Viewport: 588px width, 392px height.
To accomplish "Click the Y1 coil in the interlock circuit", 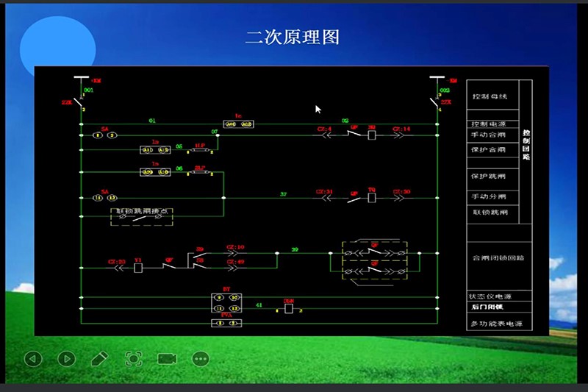I will point(137,268).
